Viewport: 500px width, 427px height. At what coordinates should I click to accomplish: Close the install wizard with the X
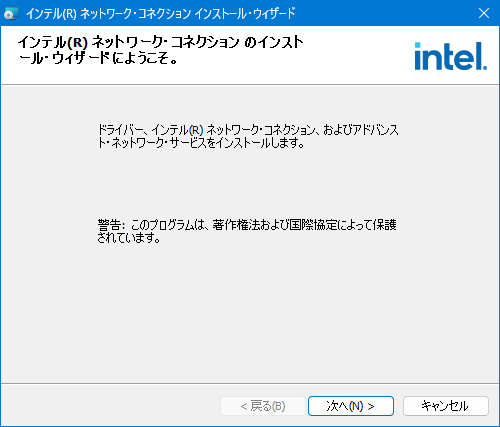tap(484, 13)
